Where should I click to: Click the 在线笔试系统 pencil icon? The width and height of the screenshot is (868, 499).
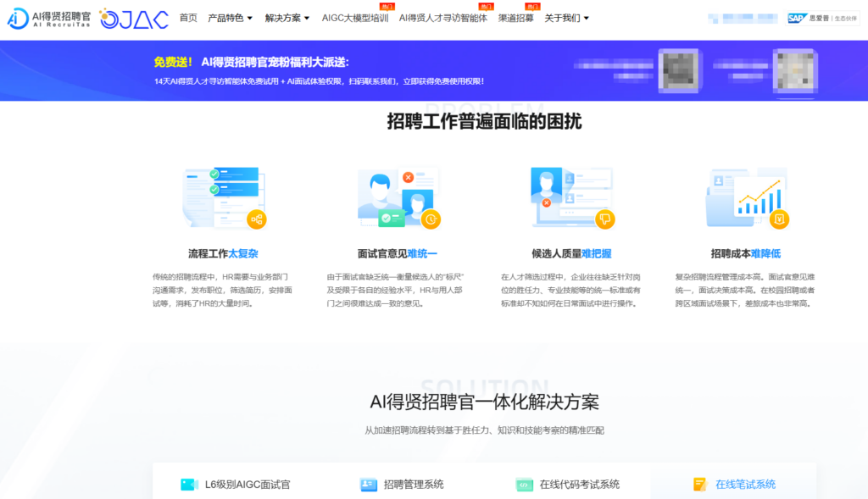tap(700, 484)
